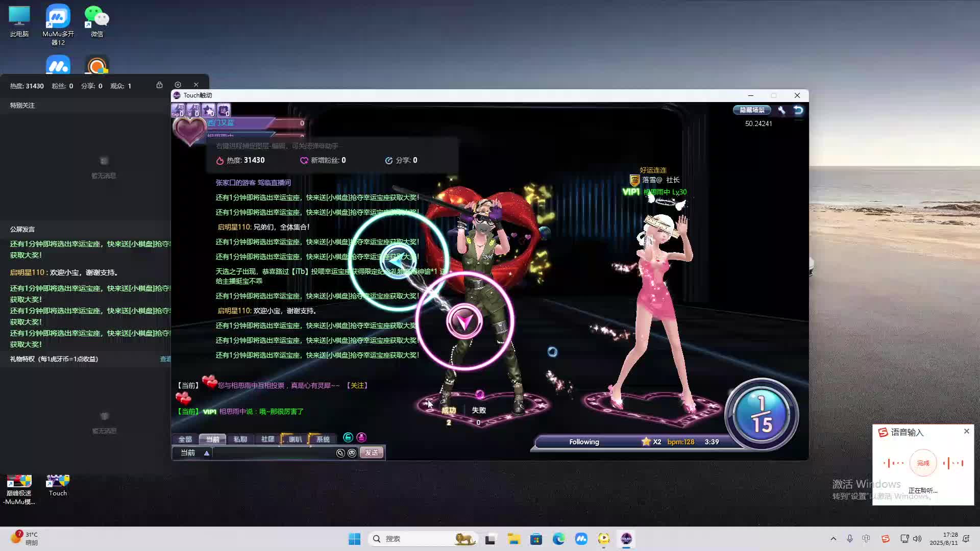Open the wrench settings icon in game
The height and width of the screenshot is (551, 980).
point(781,110)
